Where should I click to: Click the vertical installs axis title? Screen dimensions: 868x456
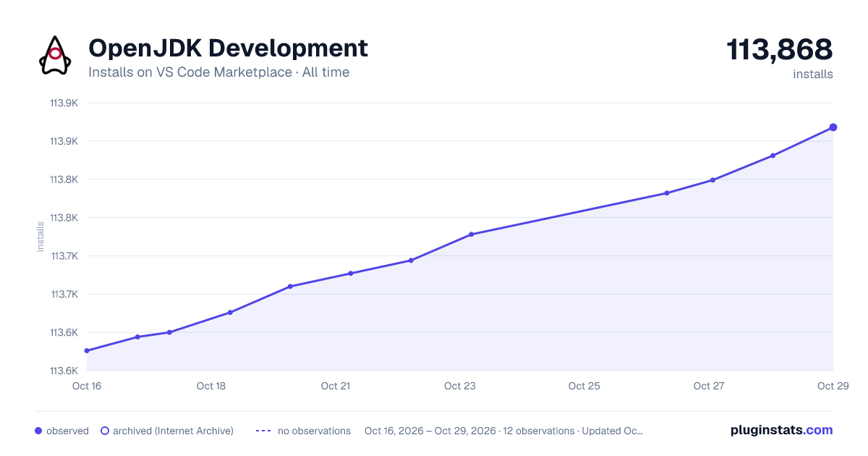pos(41,237)
